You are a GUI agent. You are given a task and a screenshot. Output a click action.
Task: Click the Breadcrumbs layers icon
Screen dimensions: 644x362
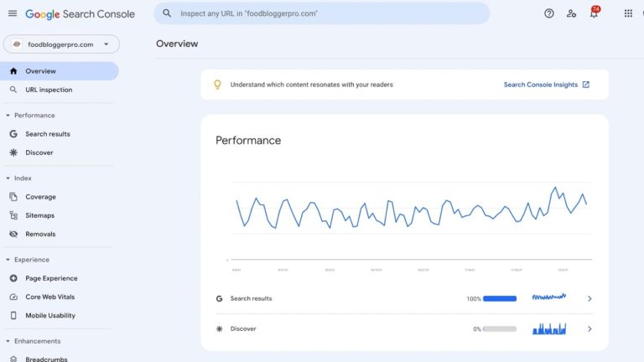(x=13, y=359)
